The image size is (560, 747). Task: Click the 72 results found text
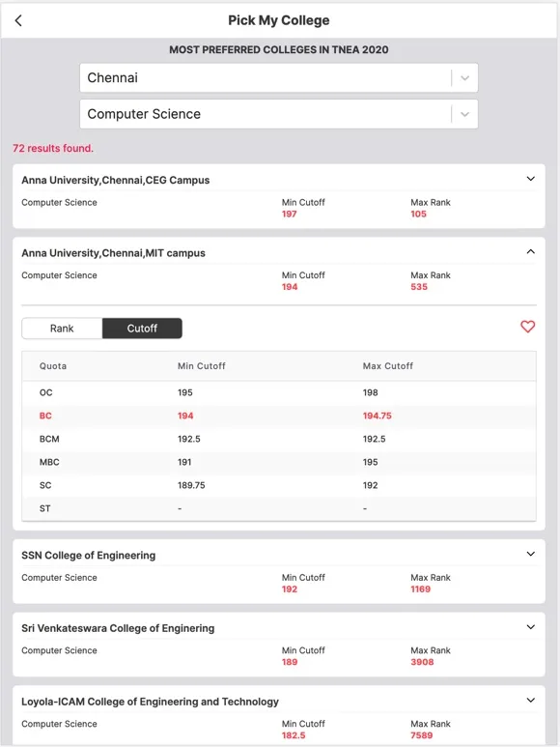pos(53,148)
